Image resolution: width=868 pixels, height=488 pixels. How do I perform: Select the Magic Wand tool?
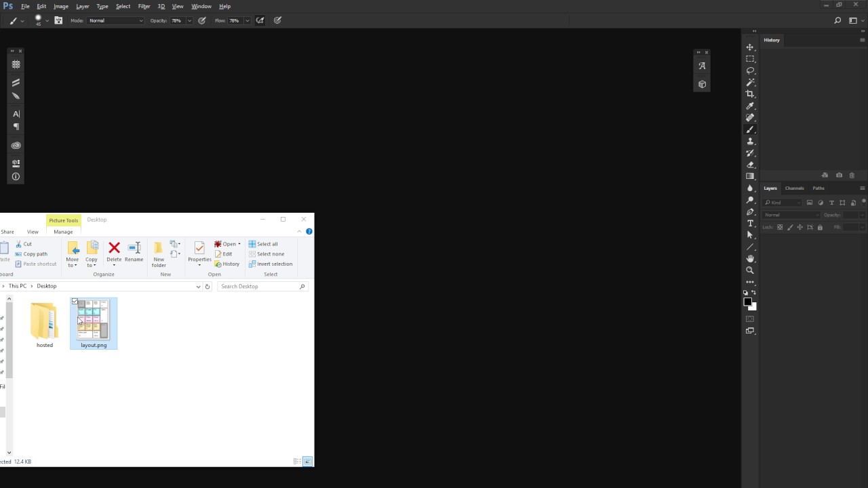750,82
